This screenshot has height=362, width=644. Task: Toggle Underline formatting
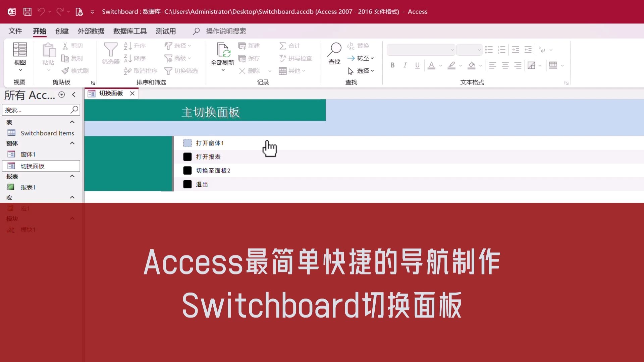pyautogui.click(x=417, y=65)
